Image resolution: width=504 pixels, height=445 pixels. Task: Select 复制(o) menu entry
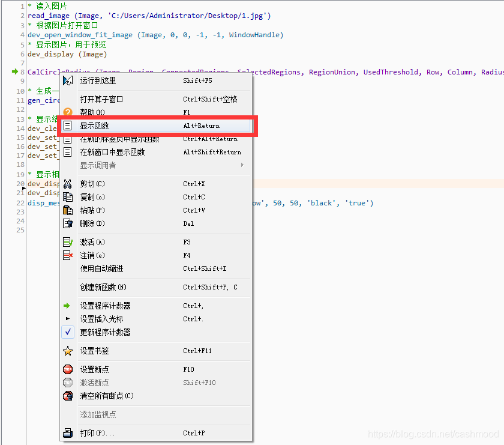point(156,197)
